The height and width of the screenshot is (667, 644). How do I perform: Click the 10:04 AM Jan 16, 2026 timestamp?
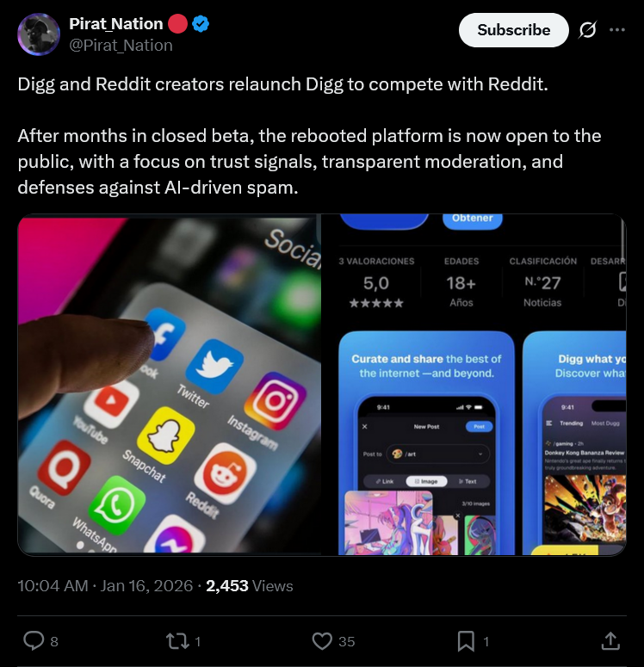tap(105, 586)
